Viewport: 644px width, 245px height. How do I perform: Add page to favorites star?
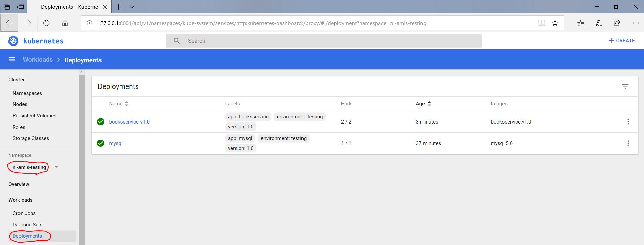(555, 23)
